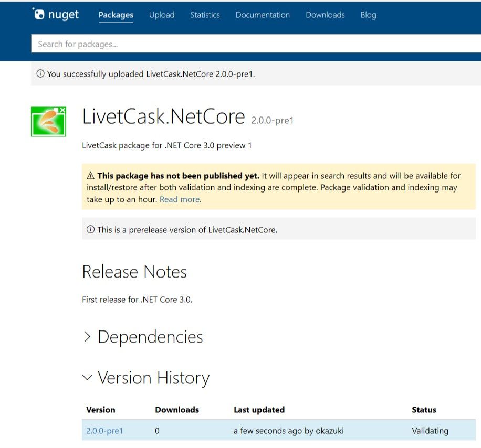Viewport: 481px width, 448px height.
Task: Click the info icon in the prerelease notice
Action: pyautogui.click(x=90, y=229)
